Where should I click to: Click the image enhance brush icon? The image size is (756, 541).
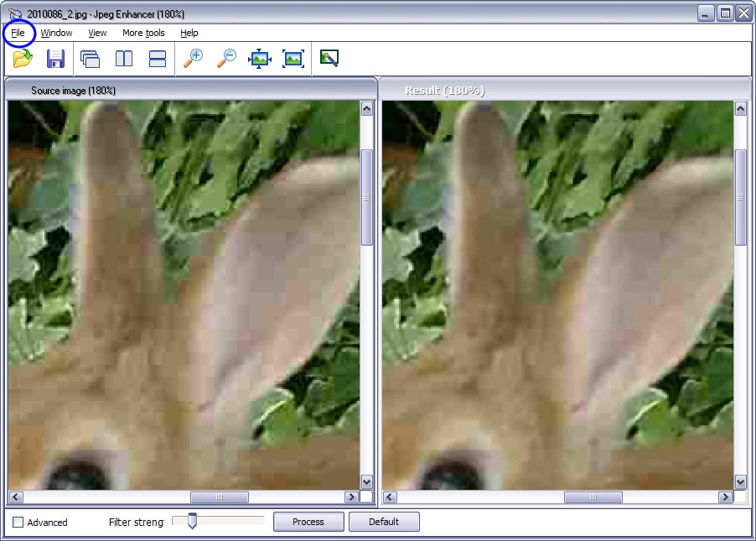329,59
